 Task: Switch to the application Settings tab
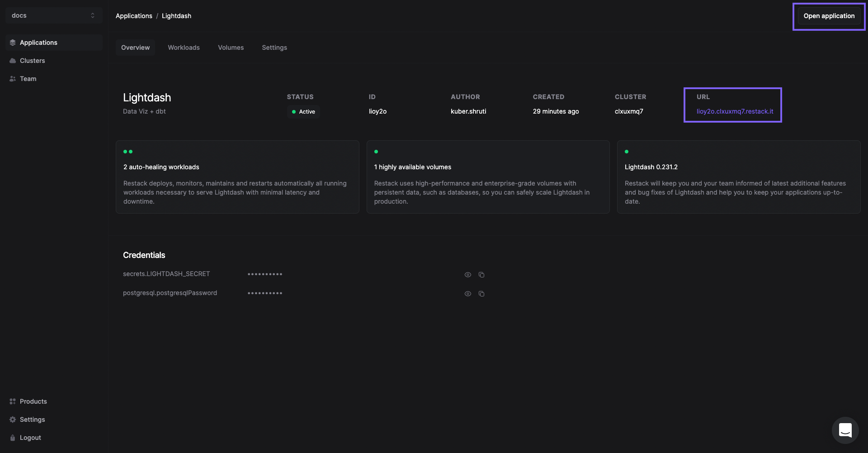[274, 48]
